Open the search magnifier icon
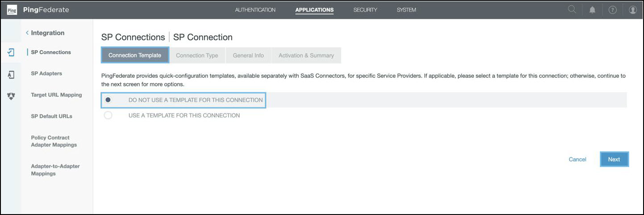644x215 pixels. [x=572, y=10]
